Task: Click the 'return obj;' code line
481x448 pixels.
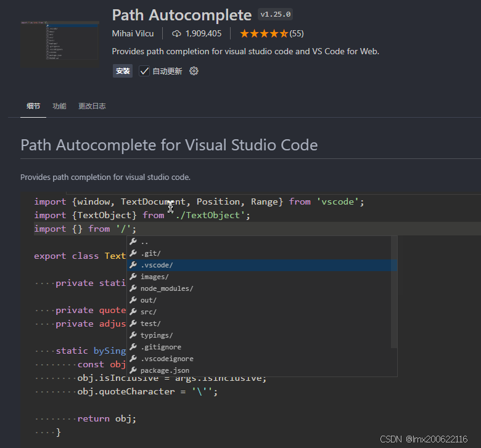Action: [107, 418]
